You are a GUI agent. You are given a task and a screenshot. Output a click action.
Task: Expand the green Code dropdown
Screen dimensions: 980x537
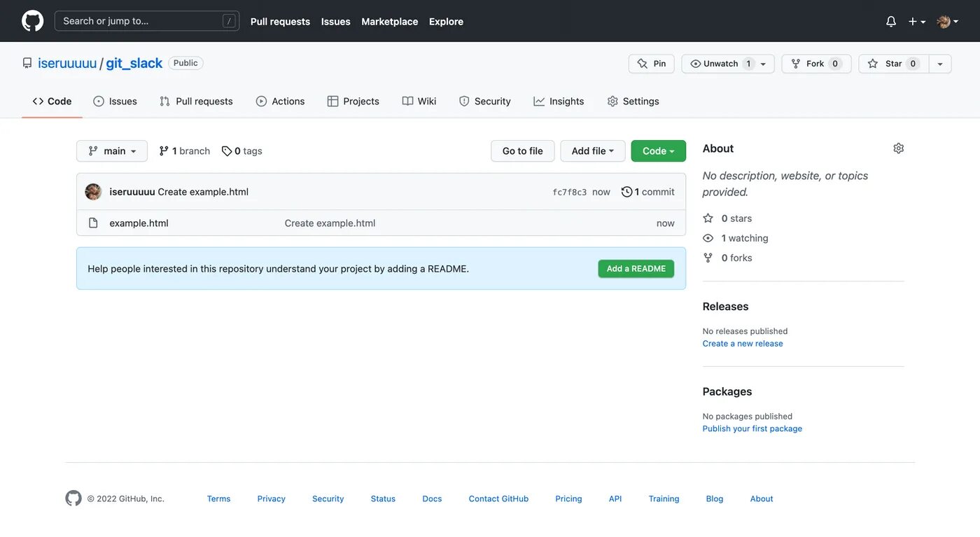[x=658, y=151]
